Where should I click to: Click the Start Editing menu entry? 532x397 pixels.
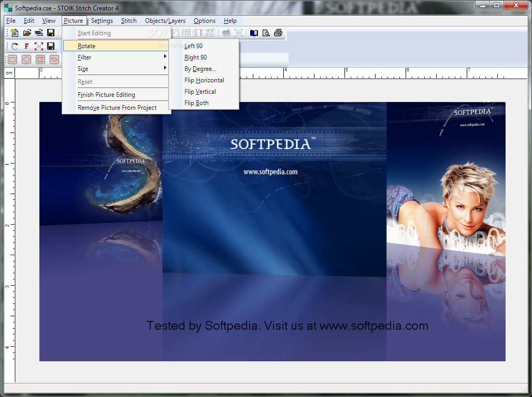point(116,33)
